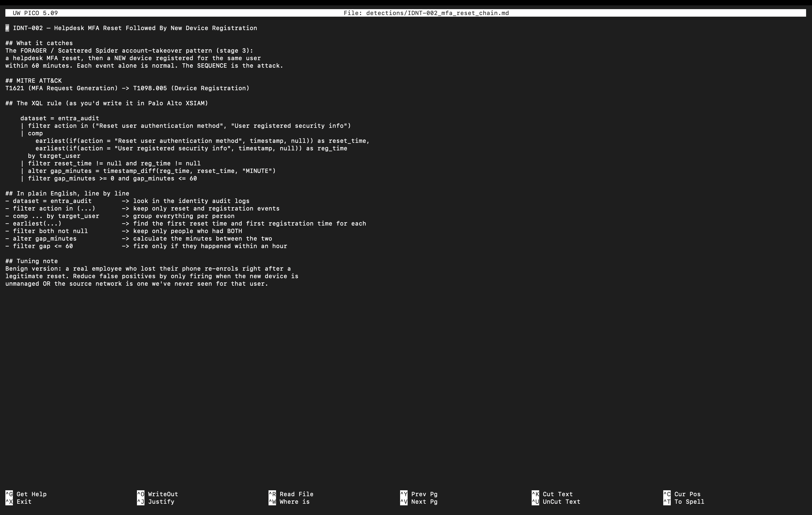Click the 'filter gap_minutes >= 0' code line
Screen dimensions: 812x515
pyautogui.click(x=108, y=178)
